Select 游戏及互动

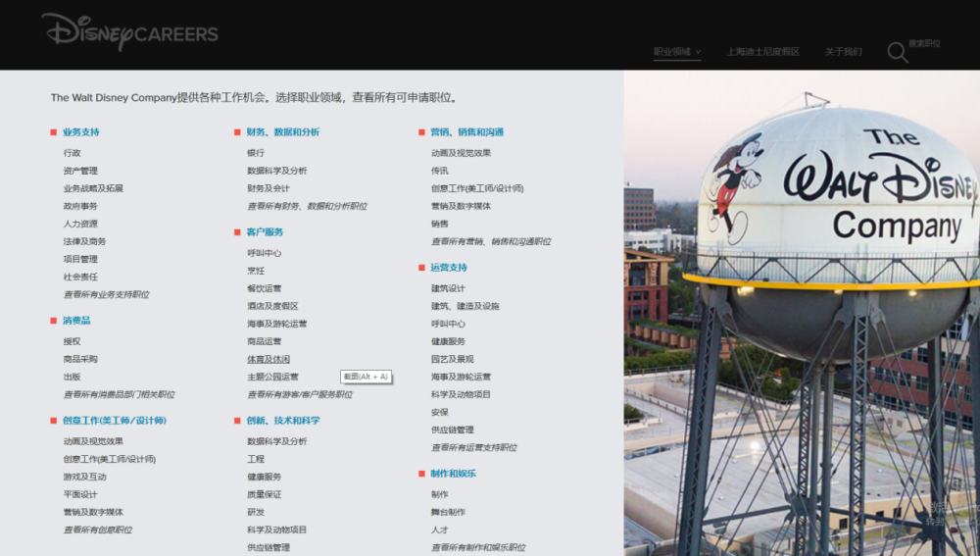pos(84,477)
